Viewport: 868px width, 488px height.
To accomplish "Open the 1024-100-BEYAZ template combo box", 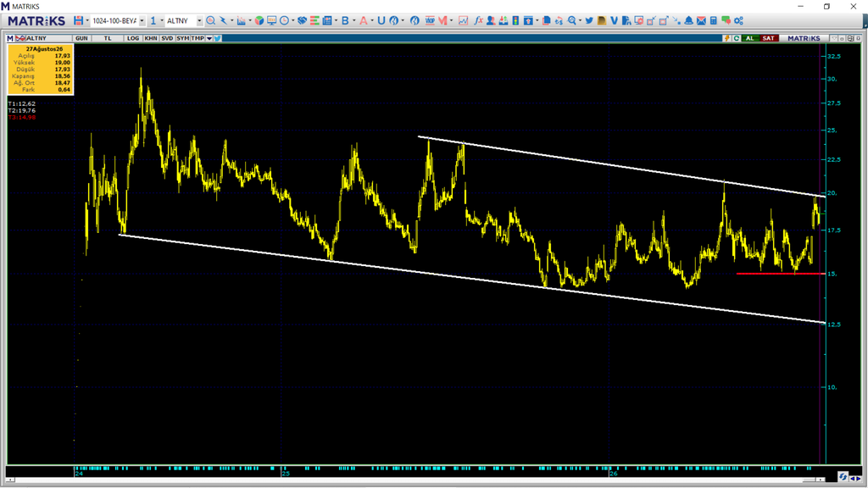I will [x=117, y=20].
